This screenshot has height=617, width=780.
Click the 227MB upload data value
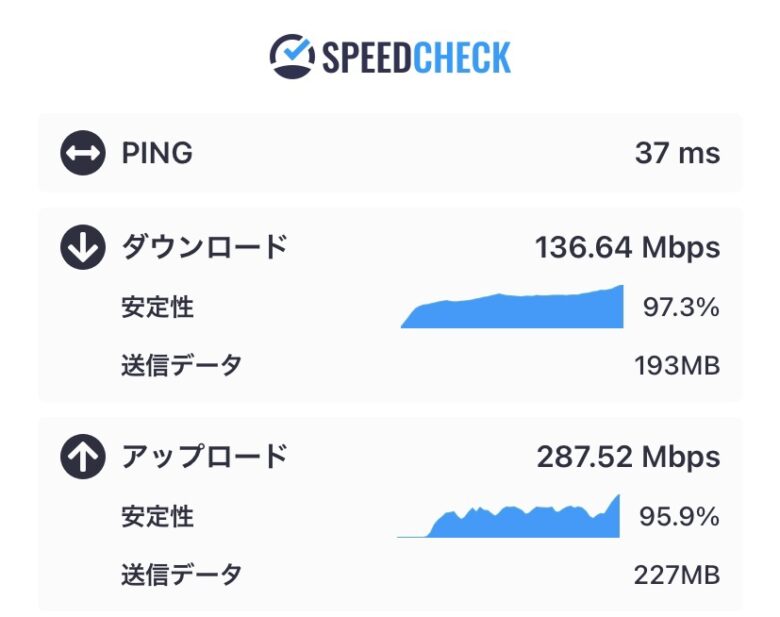point(677,575)
